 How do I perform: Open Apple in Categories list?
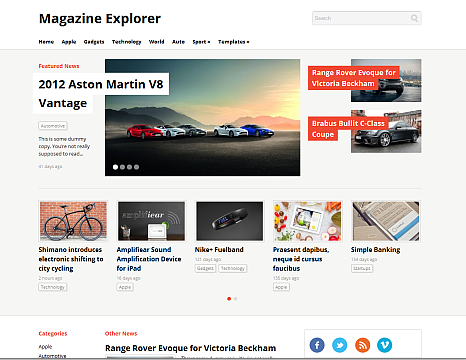click(45, 347)
